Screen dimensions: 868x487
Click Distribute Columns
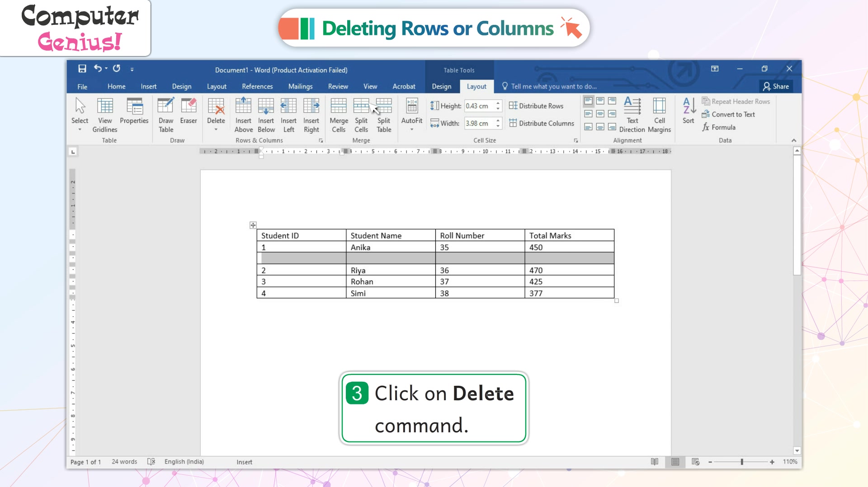point(542,123)
